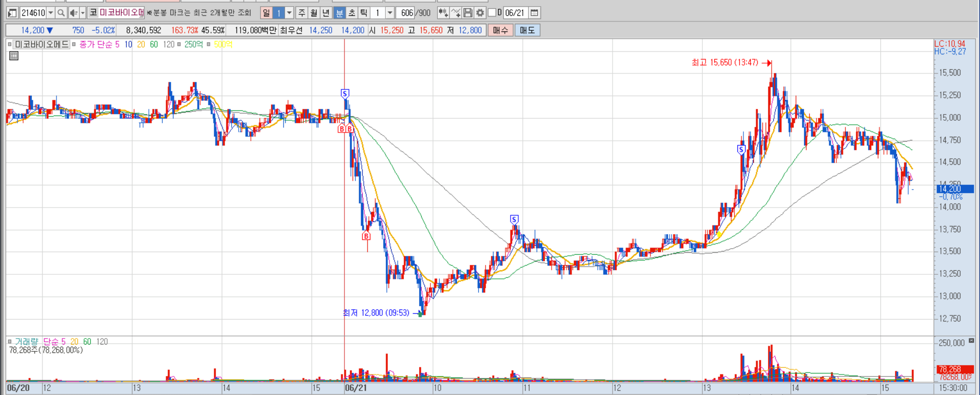This screenshot has width=980, height=395.
Task: Click the data table grid icon under chart title
Action: click(14, 56)
